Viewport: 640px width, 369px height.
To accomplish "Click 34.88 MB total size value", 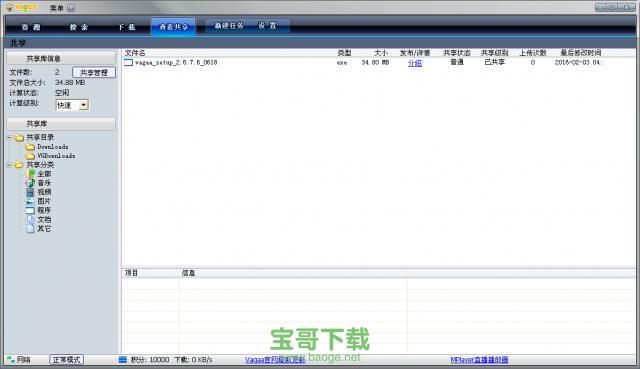I will [x=70, y=82].
